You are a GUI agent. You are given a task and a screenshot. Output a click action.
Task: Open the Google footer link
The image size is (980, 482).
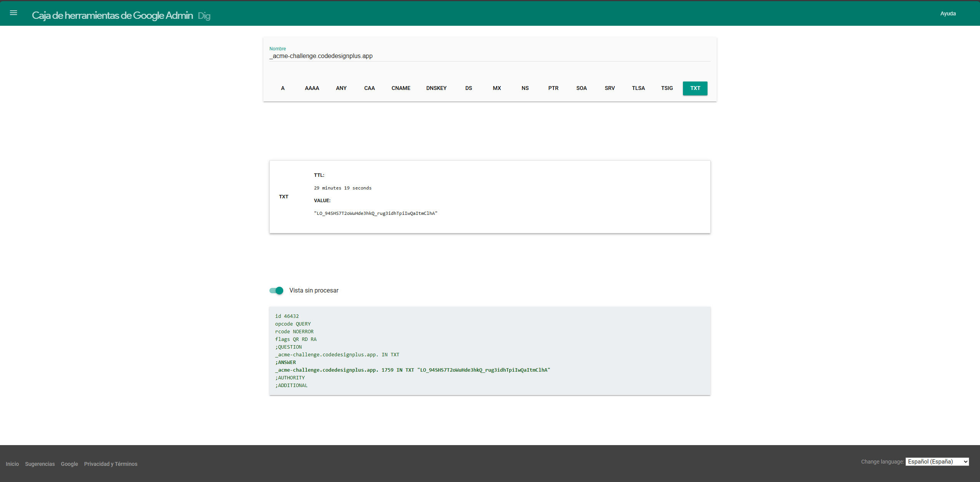[x=69, y=464]
